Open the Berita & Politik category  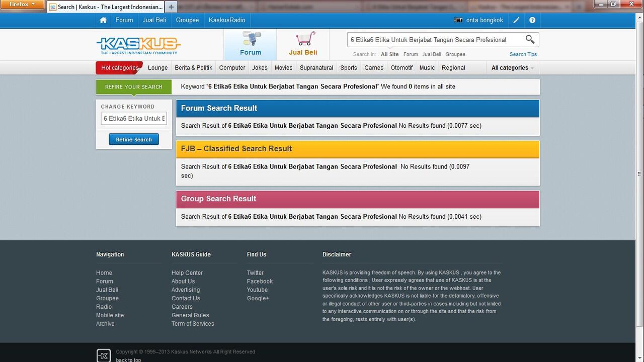pos(194,68)
